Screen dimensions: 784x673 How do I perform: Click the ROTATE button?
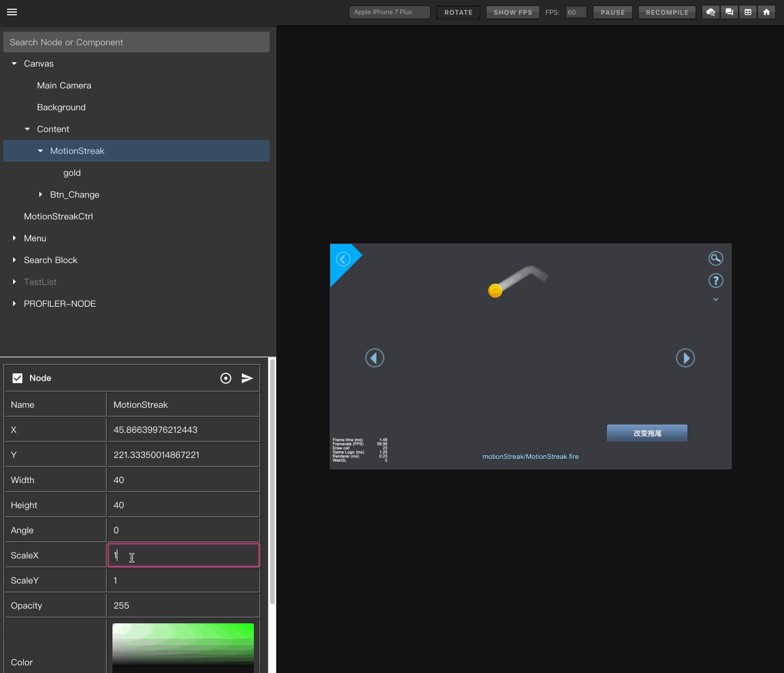[x=459, y=12]
